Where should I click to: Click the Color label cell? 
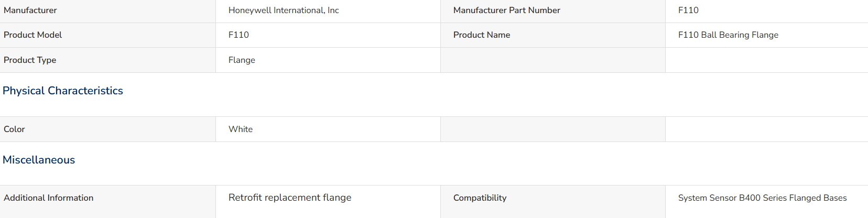[x=107, y=129]
